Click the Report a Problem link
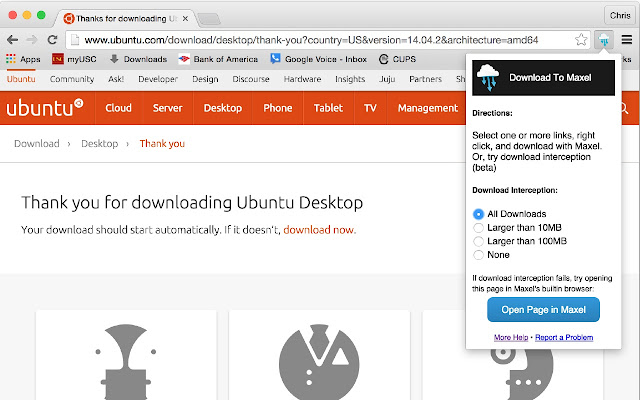640x400 pixels. point(564,337)
